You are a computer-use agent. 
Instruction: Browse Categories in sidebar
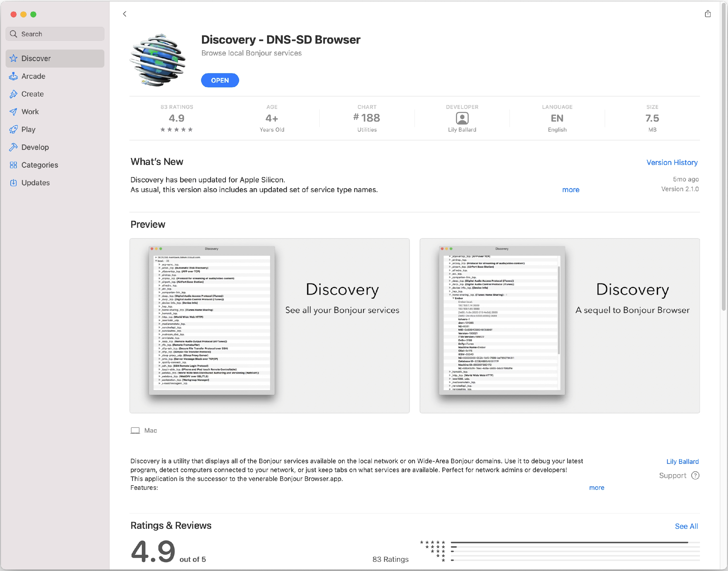pos(55,165)
